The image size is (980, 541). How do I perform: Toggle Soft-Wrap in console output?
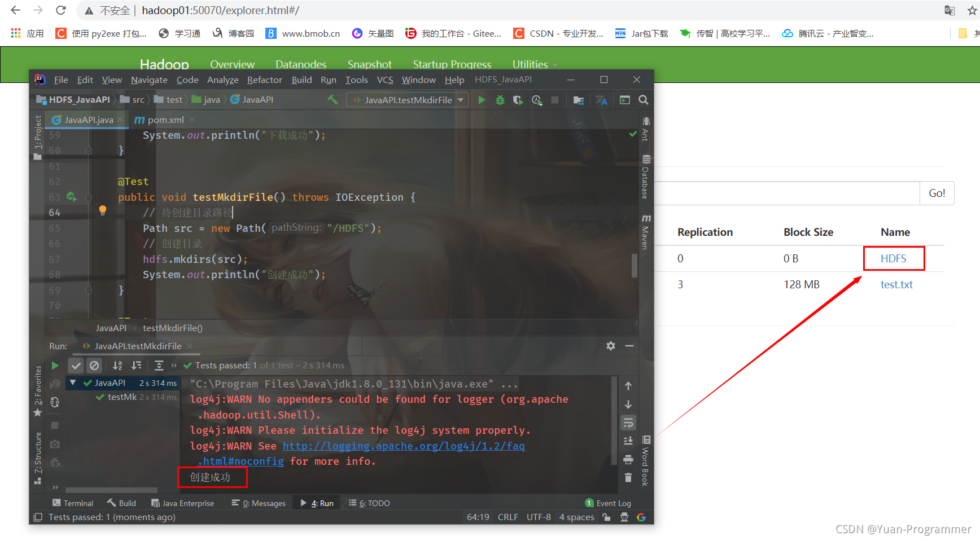[x=628, y=423]
